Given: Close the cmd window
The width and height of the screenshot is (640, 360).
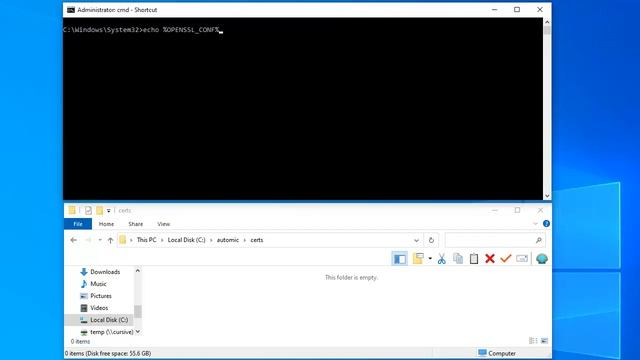Looking at the screenshot, I should [540, 9].
